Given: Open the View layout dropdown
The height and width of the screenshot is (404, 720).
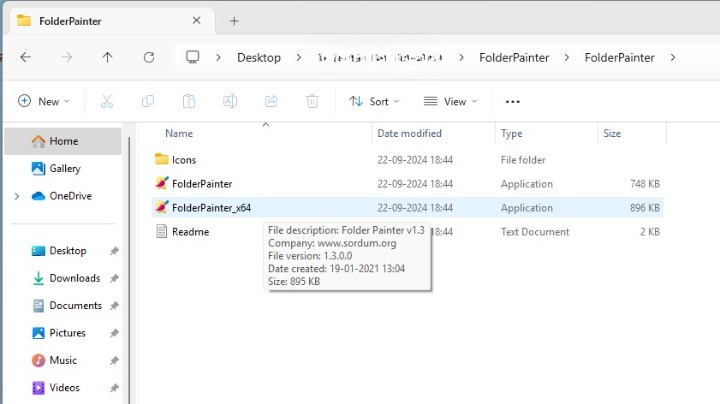Looking at the screenshot, I should click(450, 101).
